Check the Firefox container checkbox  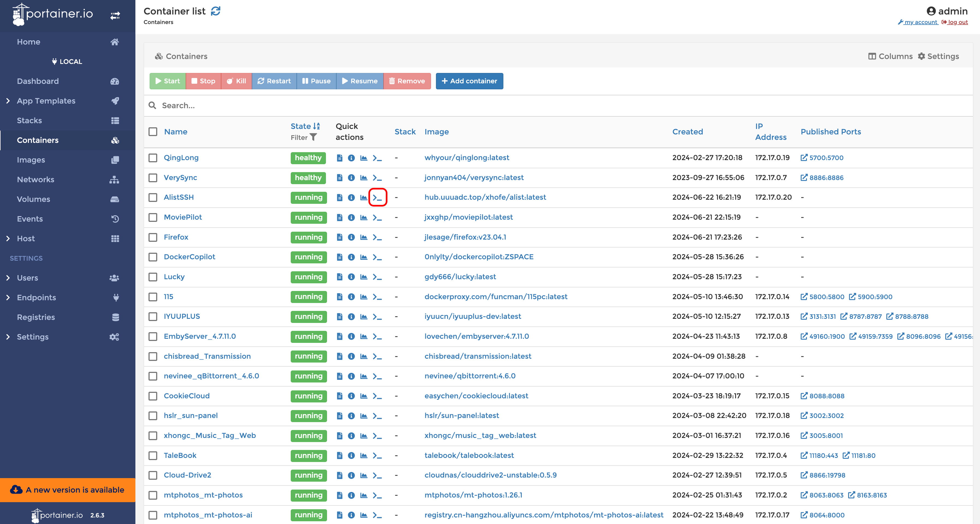153,237
